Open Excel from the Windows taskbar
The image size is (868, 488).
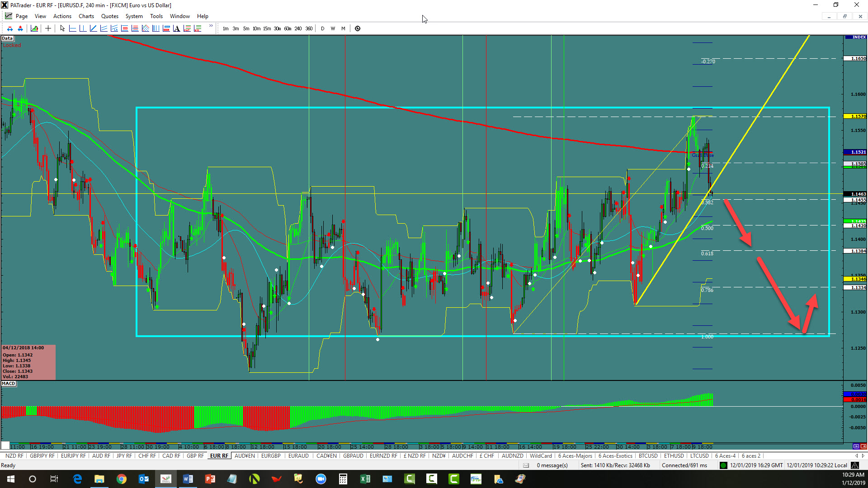[x=365, y=479]
